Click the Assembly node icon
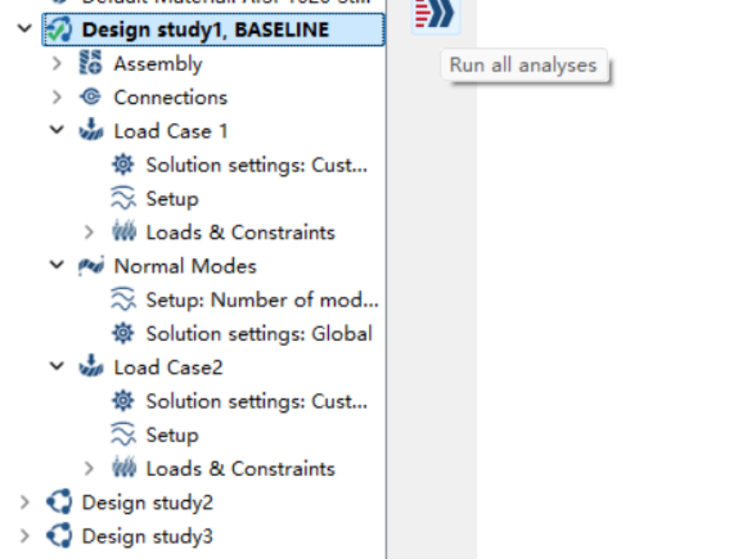Image resolution: width=753 pixels, height=560 pixels. [91, 63]
